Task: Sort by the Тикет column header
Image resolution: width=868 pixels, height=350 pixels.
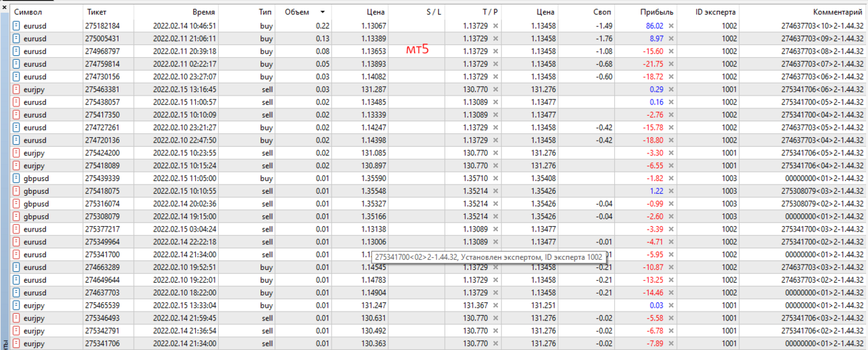Action: pyautogui.click(x=96, y=12)
